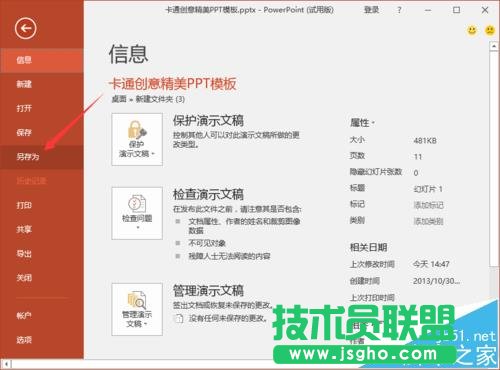Screen dimensions: 500x370
Task: Open the 管理演示文稿 dropdown button
Action: click(137, 309)
